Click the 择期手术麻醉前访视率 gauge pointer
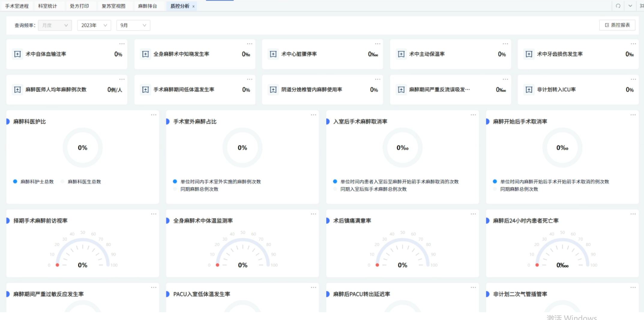Viewport: 644px width, 320px height. coord(57,265)
